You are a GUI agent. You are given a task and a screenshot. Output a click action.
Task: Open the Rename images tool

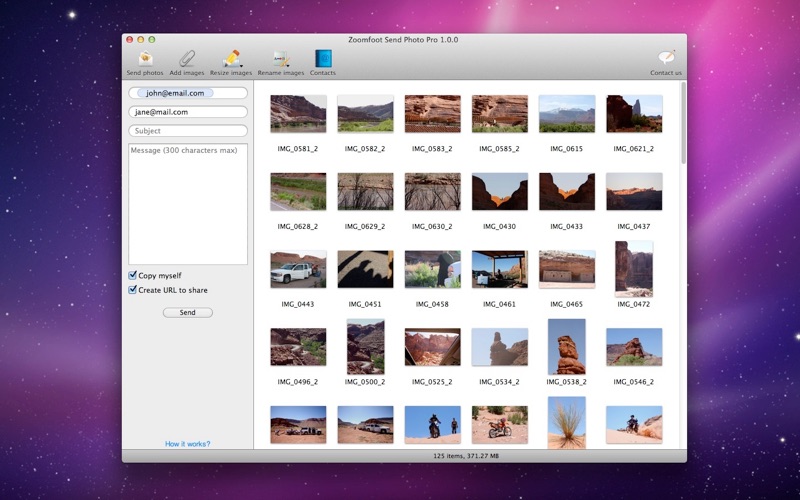click(x=280, y=59)
